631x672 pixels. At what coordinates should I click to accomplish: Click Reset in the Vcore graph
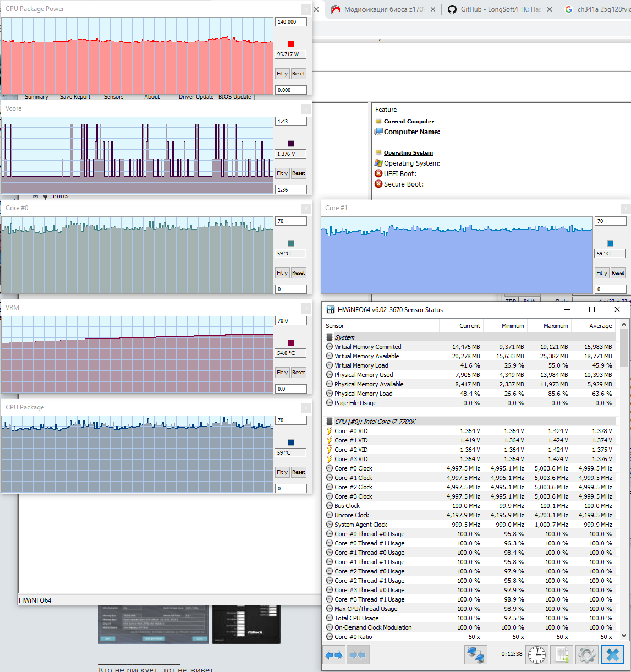(299, 173)
